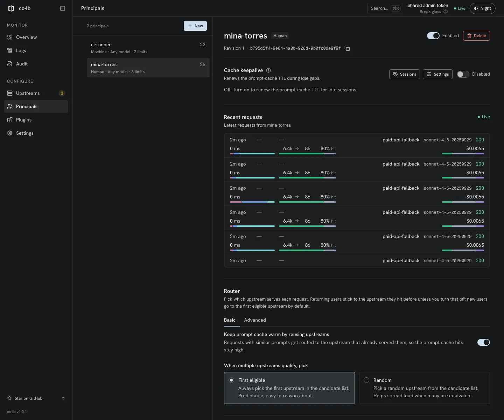Copy the revision ID to clipboard
This screenshot has width=504, height=420.
click(347, 48)
